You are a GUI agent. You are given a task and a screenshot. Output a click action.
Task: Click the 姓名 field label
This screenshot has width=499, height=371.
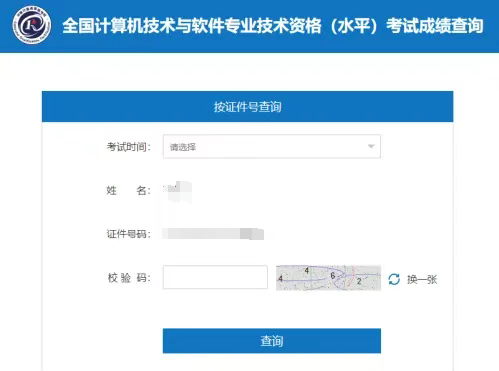tap(129, 191)
